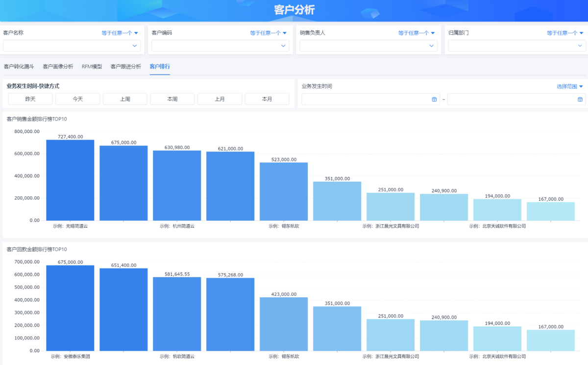Viewport: 588px width, 365px height.
Task: Open the RFM模型 tab
Action: [x=92, y=66]
